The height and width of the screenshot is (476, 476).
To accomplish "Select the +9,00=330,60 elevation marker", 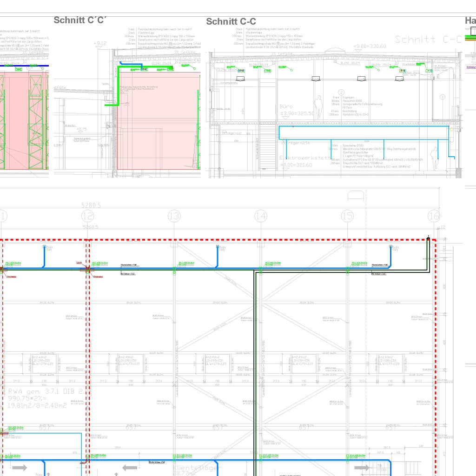I will tap(370, 46).
